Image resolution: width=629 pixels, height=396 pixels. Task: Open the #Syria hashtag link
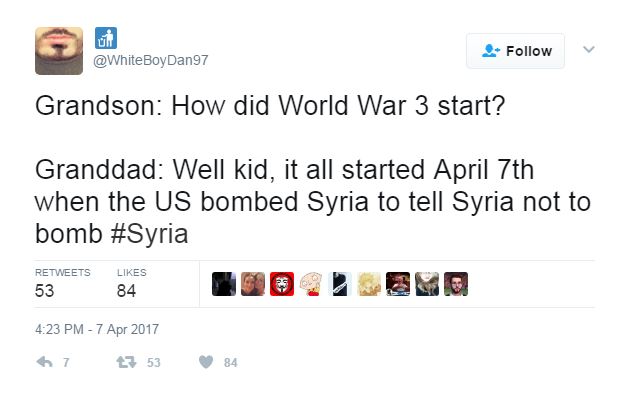coord(149,234)
